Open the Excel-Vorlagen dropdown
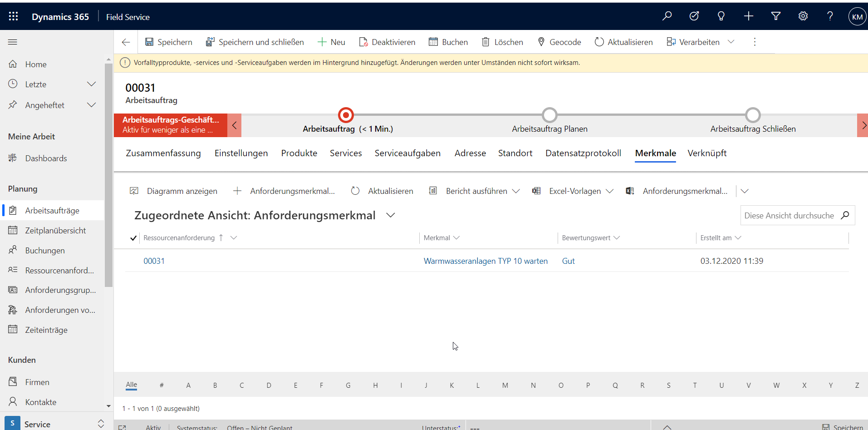 tap(609, 191)
